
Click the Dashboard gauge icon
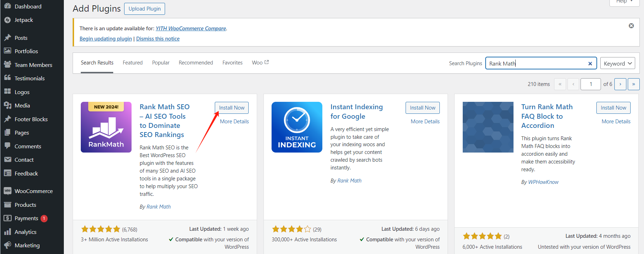(7, 6)
